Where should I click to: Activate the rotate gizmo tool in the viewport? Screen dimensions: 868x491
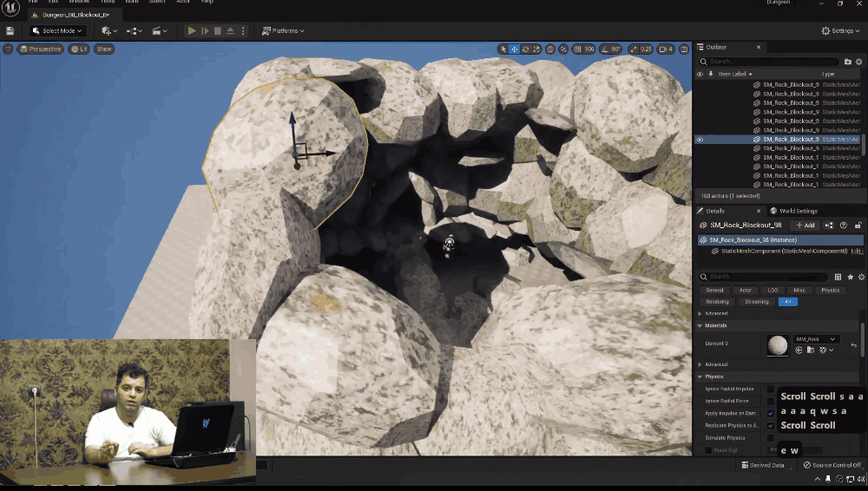pos(527,49)
